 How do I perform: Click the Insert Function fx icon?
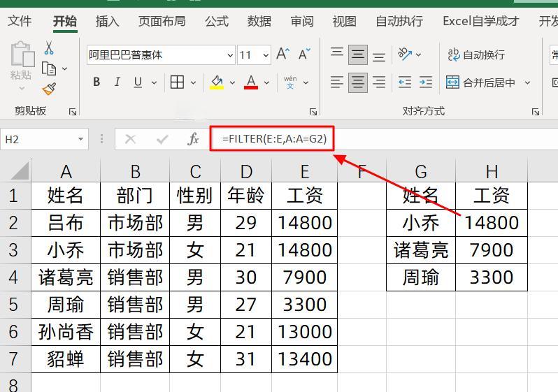(193, 139)
